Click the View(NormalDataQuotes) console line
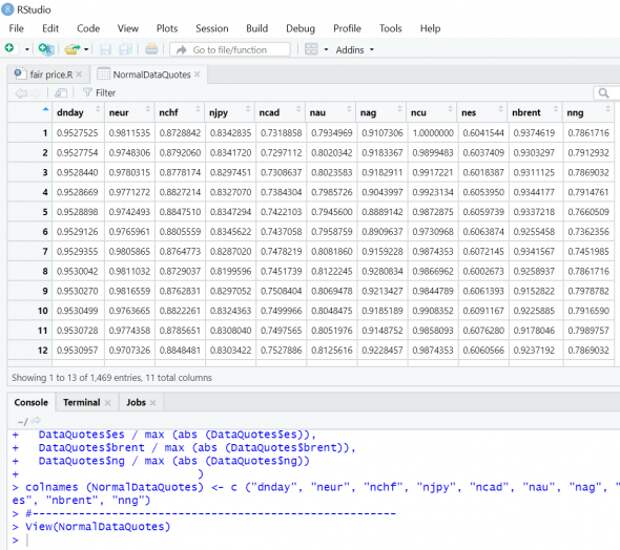This screenshot has width=620, height=550. (x=98, y=527)
